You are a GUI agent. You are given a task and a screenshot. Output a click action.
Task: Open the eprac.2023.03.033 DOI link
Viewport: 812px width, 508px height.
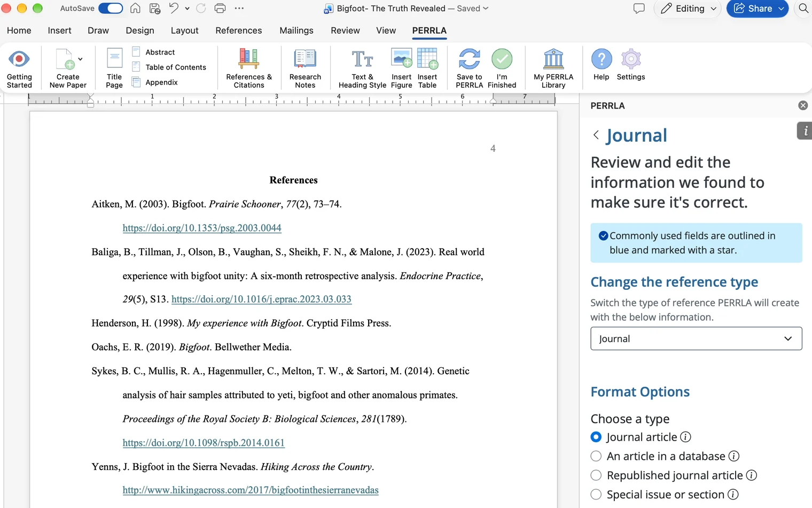(261, 299)
